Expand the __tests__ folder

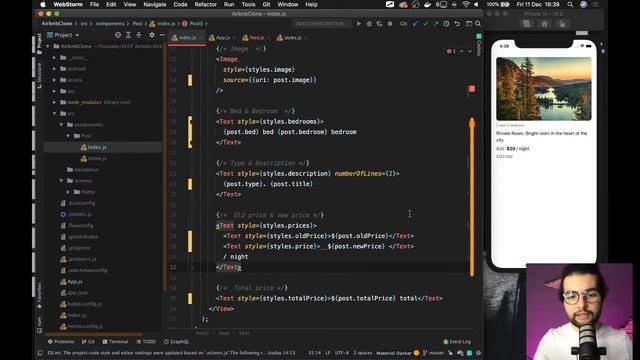tap(54, 58)
